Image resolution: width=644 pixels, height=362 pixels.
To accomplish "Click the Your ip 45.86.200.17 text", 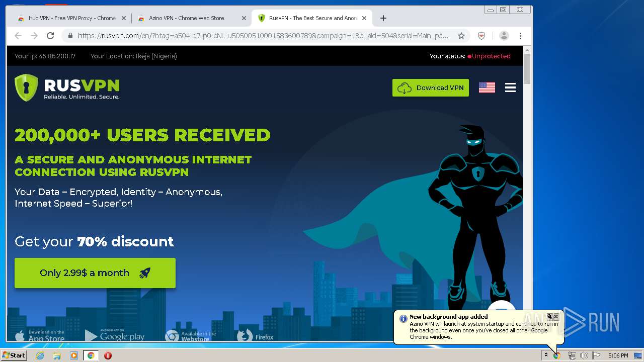I will pos(45,56).
